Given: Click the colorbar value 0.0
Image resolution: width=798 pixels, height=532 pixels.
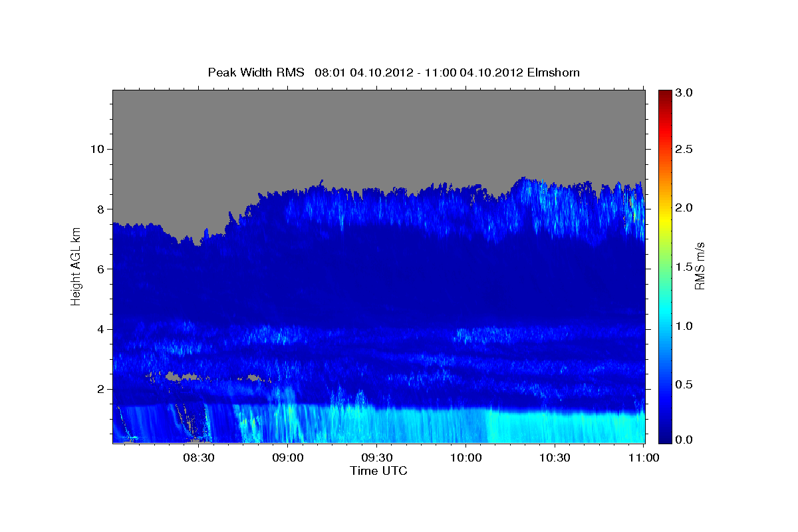Looking at the screenshot, I should [684, 440].
